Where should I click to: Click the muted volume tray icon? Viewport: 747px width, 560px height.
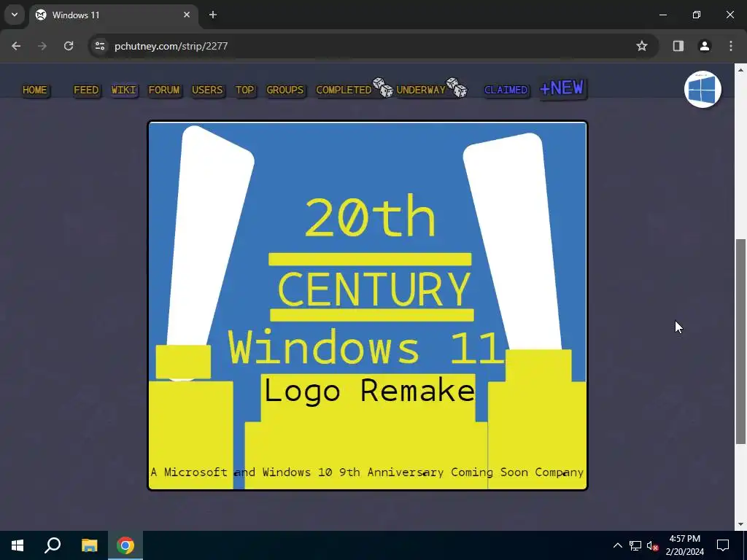click(652, 545)
